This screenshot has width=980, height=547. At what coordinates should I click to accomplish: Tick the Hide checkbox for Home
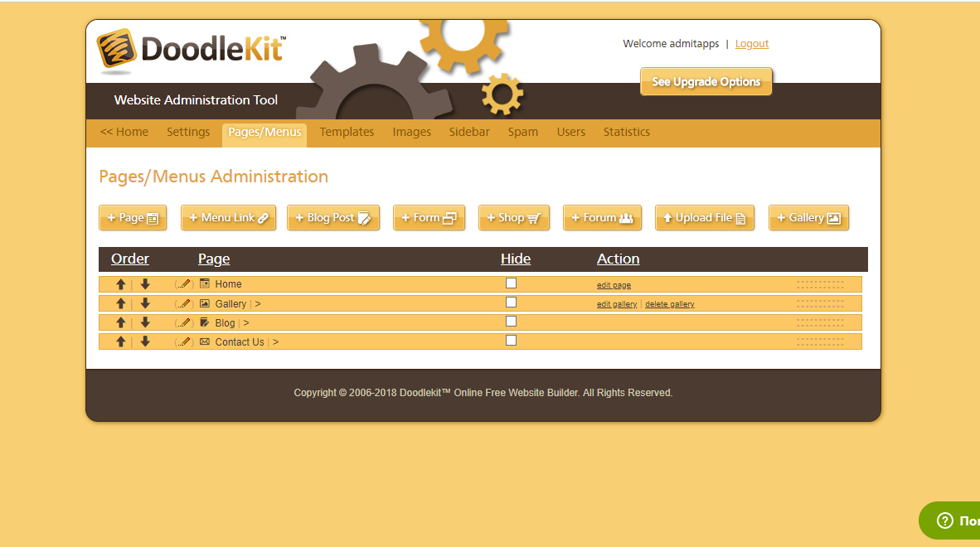point(512,283)
